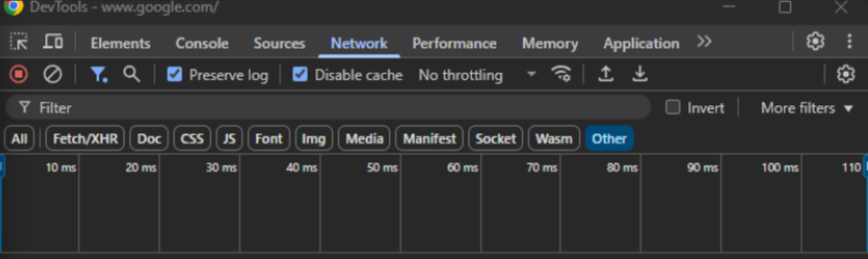The image size is (868, 259).
Task: Stop recording network log
Action: click(18, 75)
